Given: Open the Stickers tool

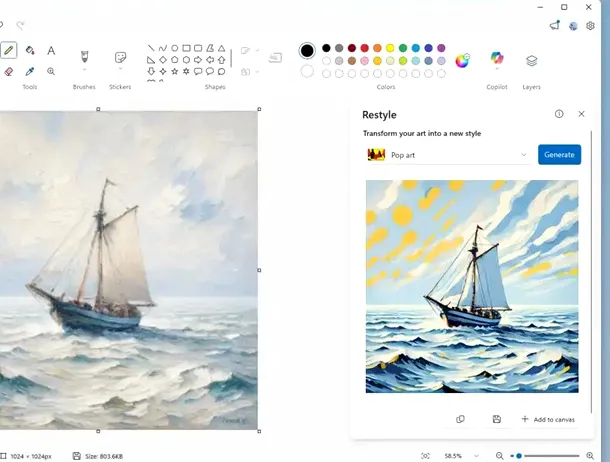Looking at the screenshot, I should click(120, 58).
